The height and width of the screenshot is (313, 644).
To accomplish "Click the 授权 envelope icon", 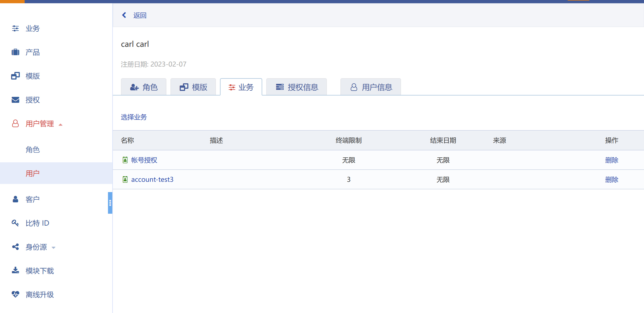I will pyautogui.click(x=15, y=100).
